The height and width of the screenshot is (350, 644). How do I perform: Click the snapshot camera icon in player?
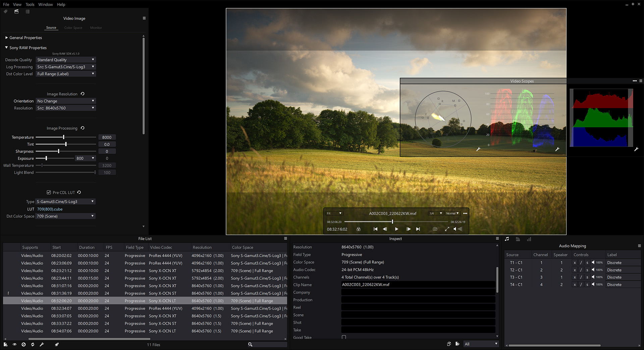tap(435, 229)
